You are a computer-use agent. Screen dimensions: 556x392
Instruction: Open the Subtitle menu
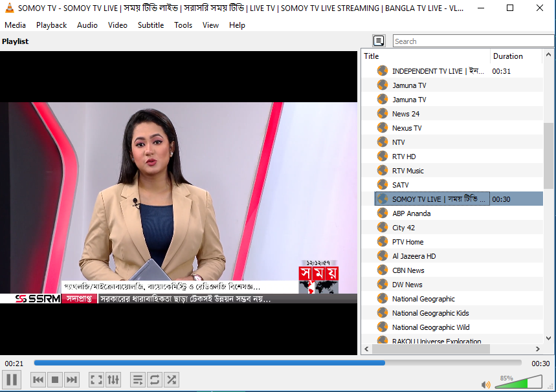(151, 25)
